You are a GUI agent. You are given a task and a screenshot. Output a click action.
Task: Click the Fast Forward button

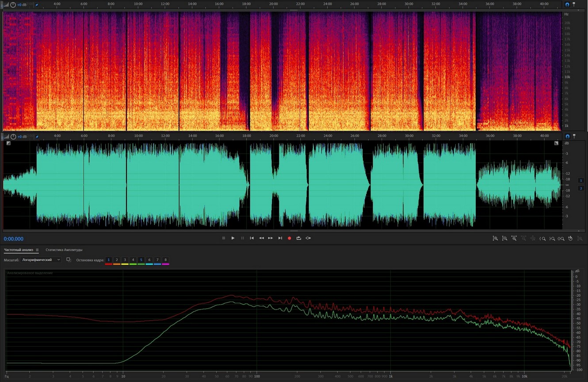pyautogui.click(x=271, y=238)
